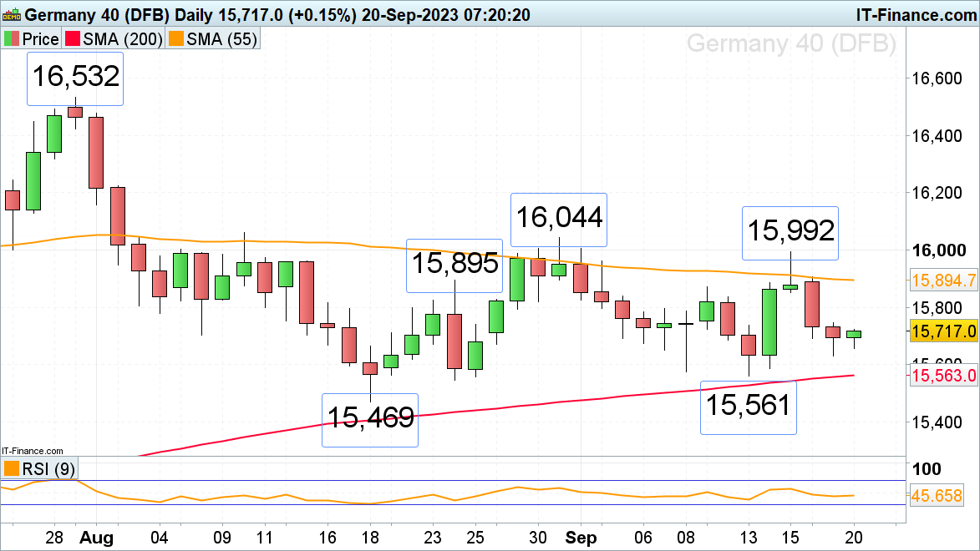Click date label 28 on the time axis

pyautogui.click(x=54, y=538)
